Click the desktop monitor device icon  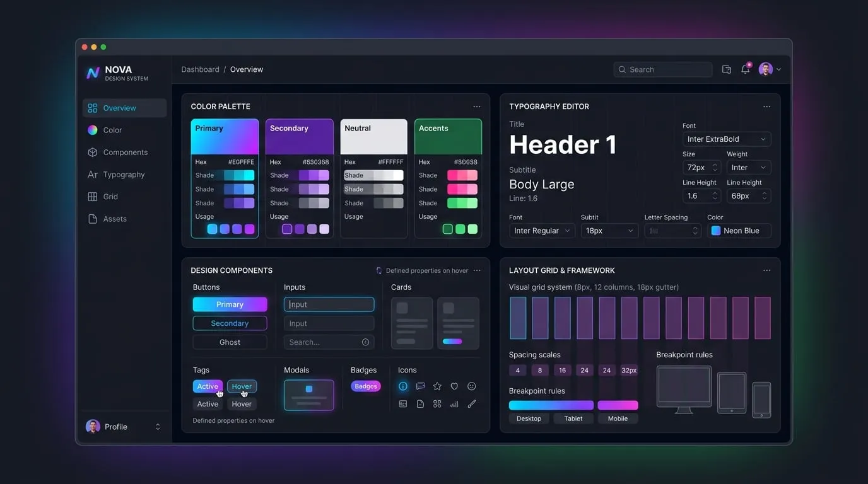[x=684, y=389]
